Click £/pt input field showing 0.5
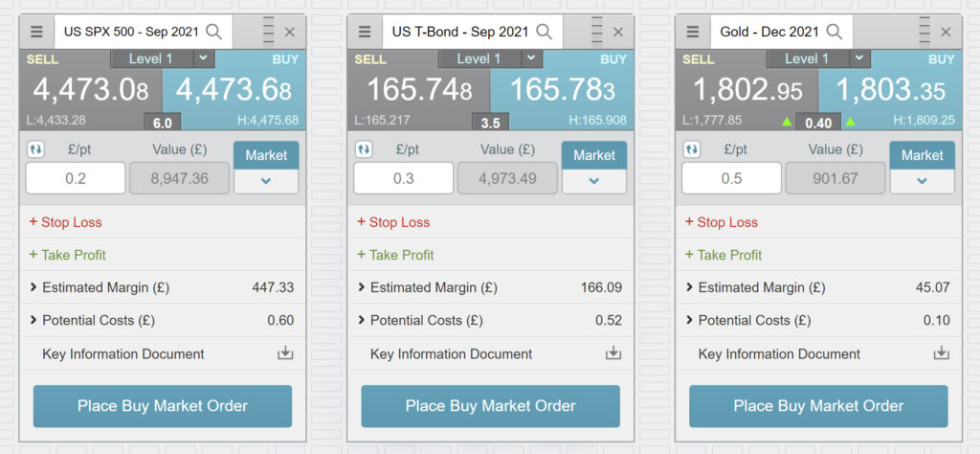The image size is (980, 454). click(731, 178)
